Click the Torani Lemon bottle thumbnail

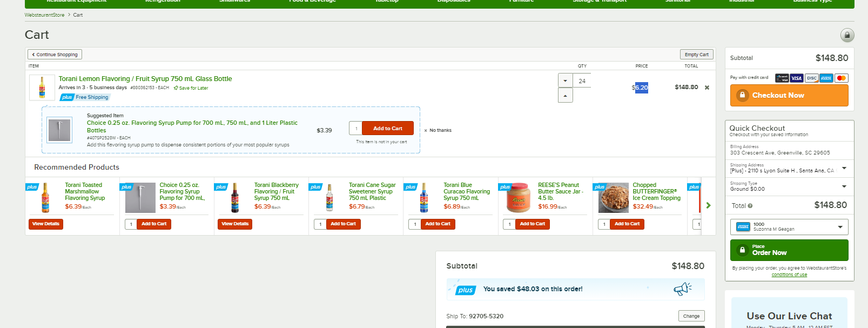(x=42, y=88)
